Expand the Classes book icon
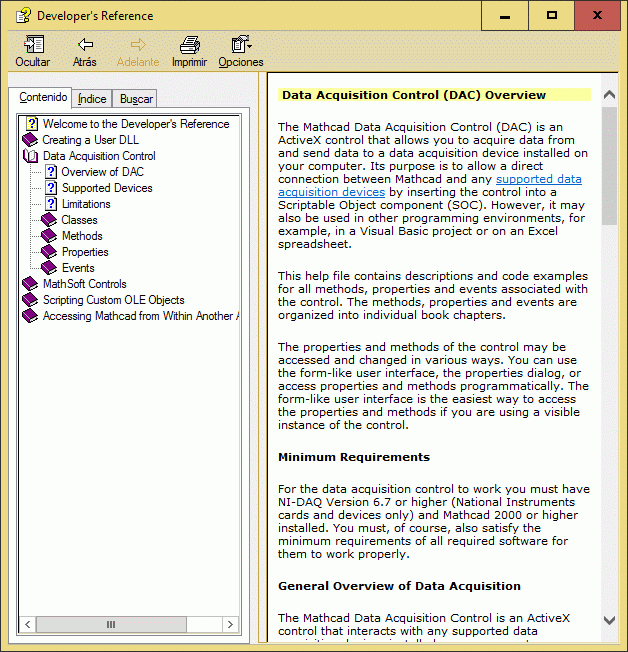 49,220
